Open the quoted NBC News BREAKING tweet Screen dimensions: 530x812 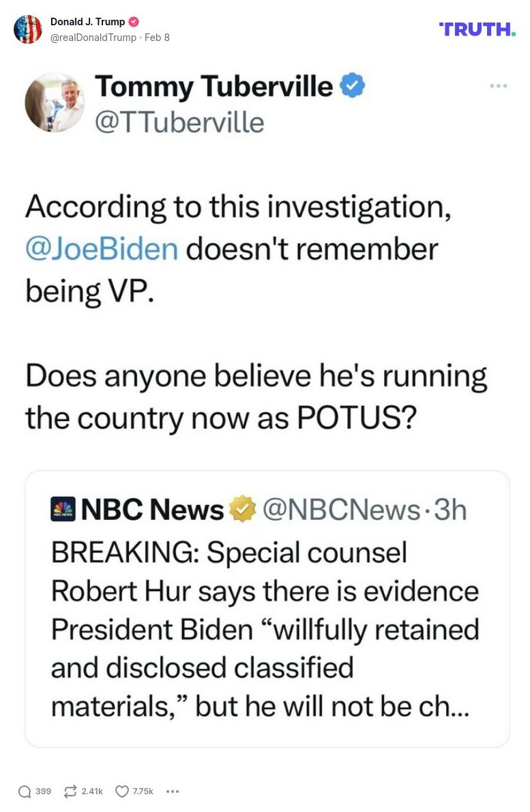(x=267, y=628)
